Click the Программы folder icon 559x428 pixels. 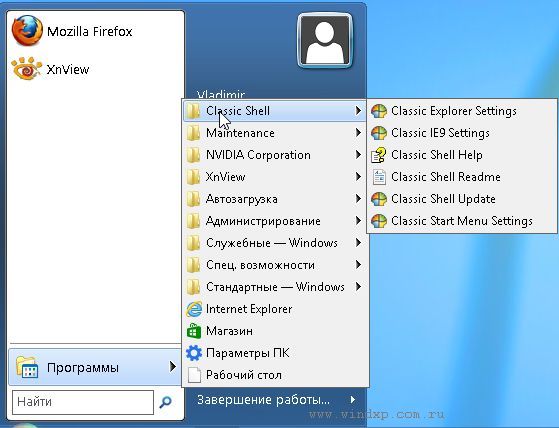[x=27, y=367]
